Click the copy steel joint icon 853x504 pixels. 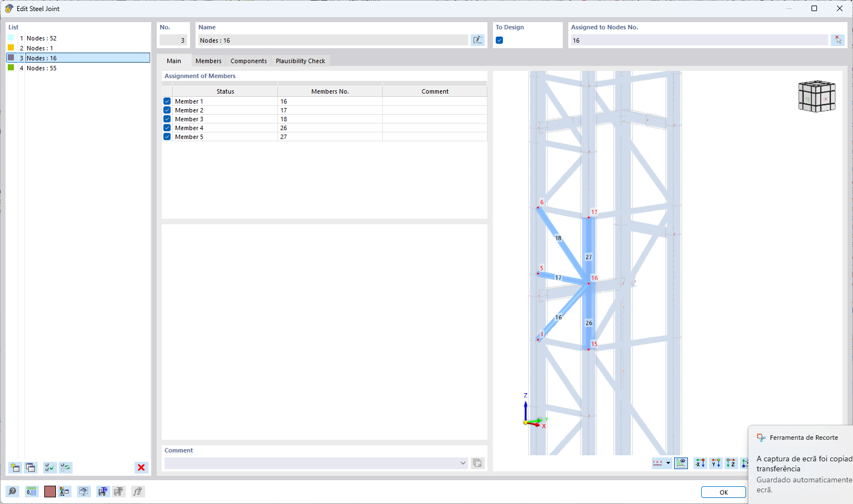(x=30, y=467)
